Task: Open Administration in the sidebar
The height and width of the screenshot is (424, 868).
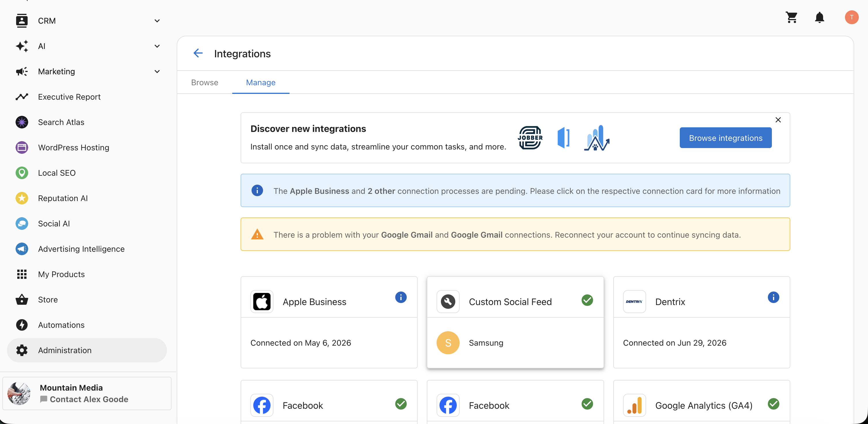Action: [87, 350]
